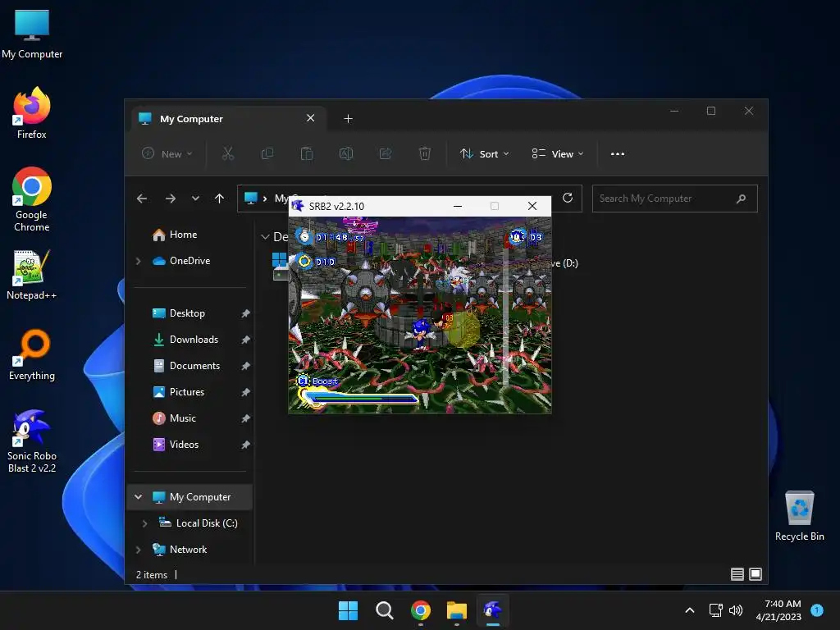Open the New dropdown in Explorer

point(167,153)
